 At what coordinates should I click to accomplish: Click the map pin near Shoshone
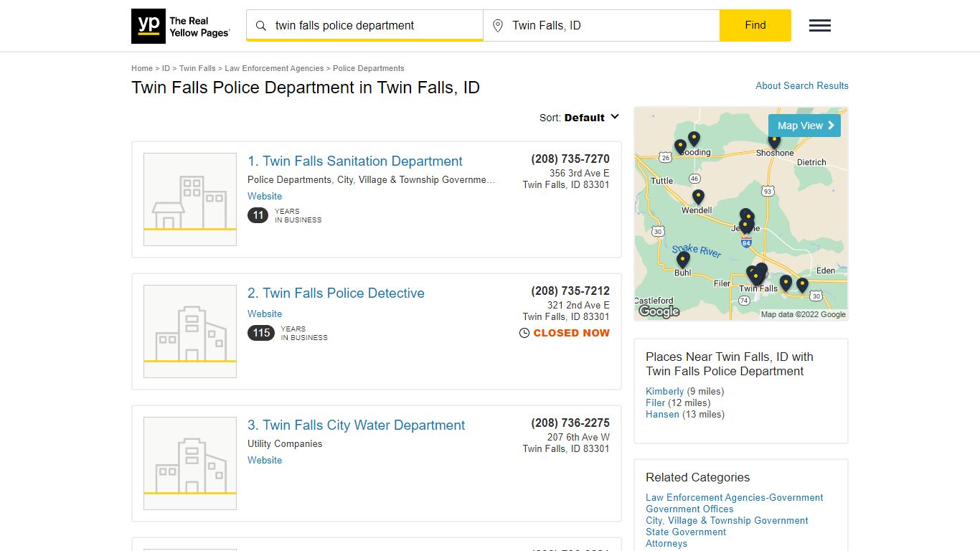774,140
